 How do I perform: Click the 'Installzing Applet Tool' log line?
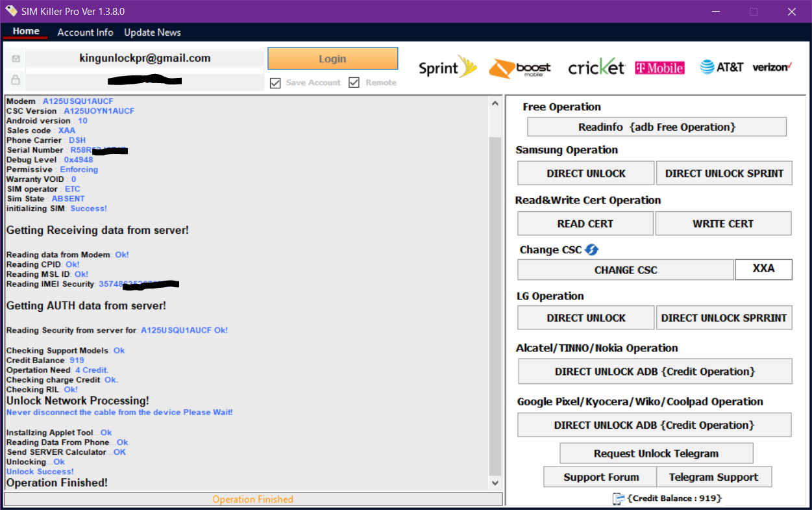[x=59, y=433]
